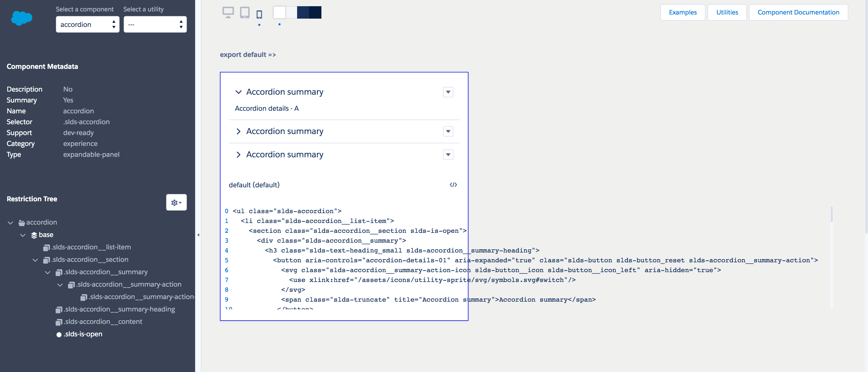Toggle the .slds-is-open modifier
This screenshot has width=868, height=372.
click(83, 334)
